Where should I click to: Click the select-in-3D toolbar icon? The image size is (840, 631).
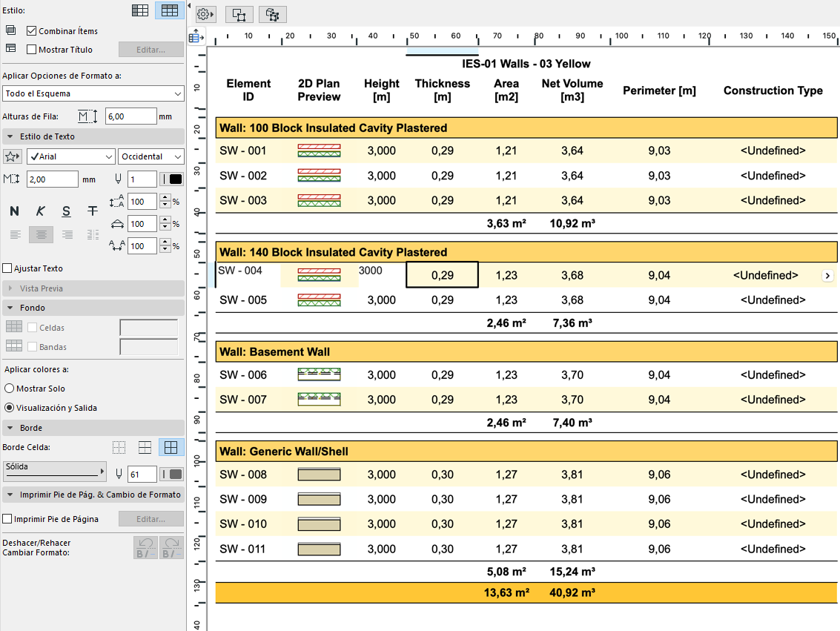click(272, 14)
